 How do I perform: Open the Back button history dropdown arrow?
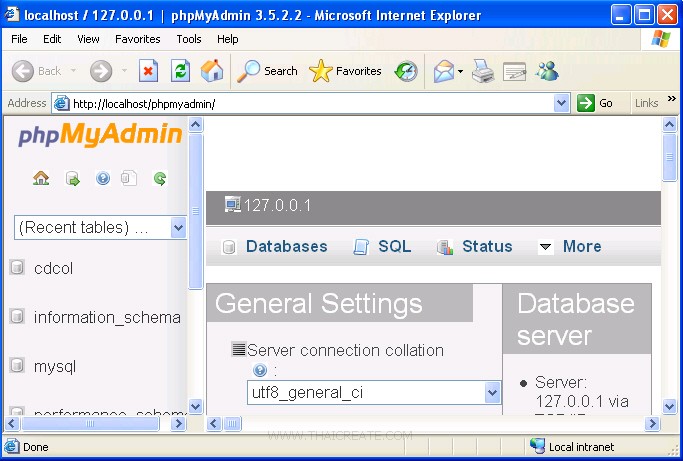(x=73, y=71)
